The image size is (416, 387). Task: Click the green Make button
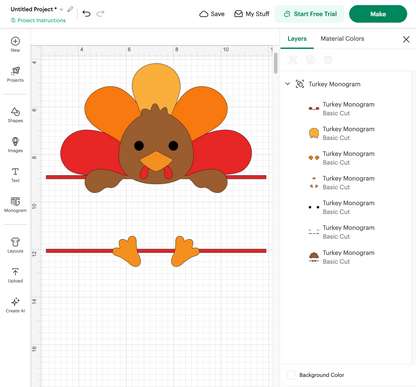click(x=378, y=14)
